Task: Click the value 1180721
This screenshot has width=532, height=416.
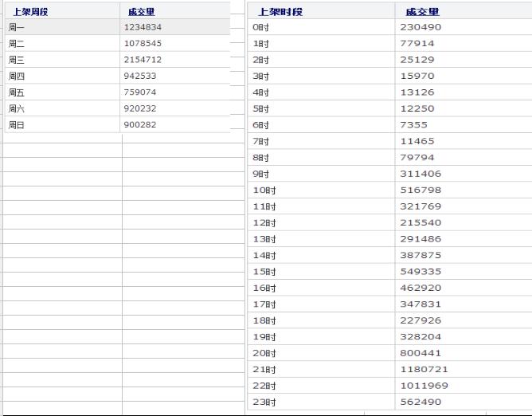Action: (424, 370)
